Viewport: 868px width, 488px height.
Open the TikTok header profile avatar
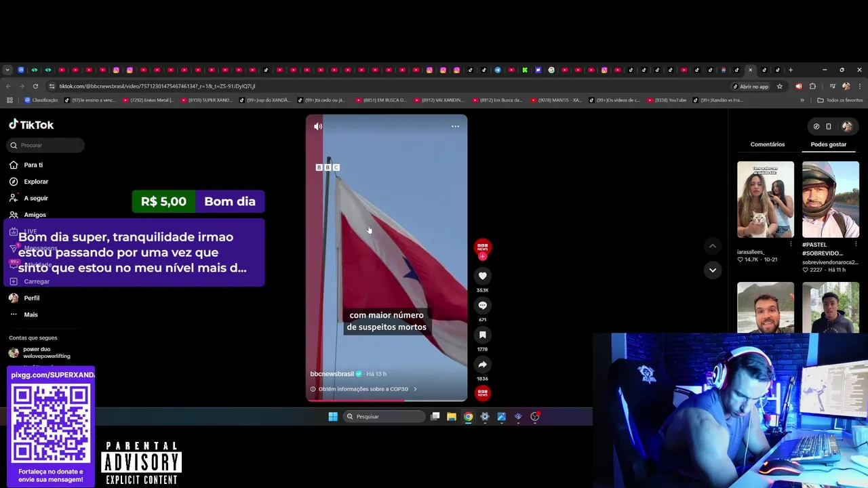[x=847, y=126]
